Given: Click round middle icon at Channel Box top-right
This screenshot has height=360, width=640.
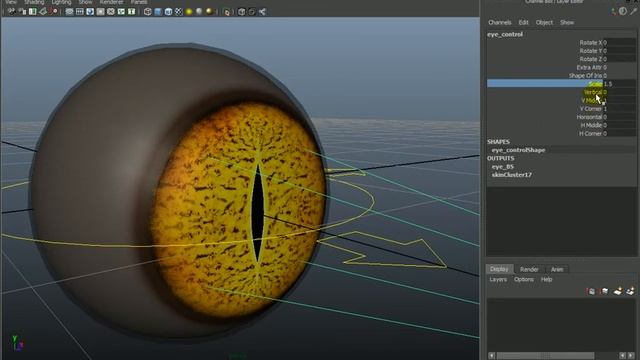Looking at the screenshot, I should pos(622,11).
